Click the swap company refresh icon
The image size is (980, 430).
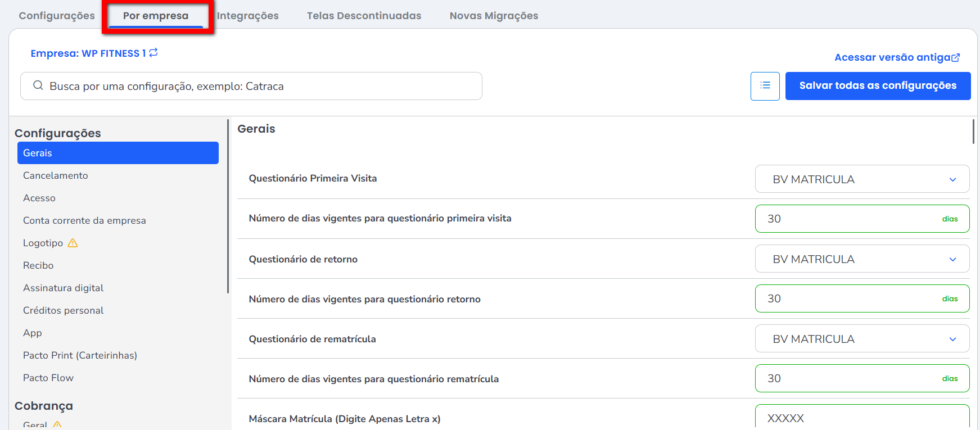coord(153,53)
